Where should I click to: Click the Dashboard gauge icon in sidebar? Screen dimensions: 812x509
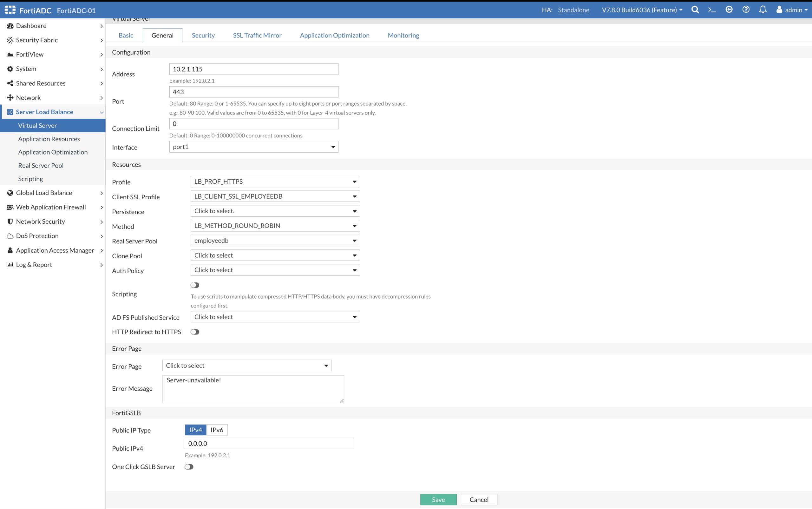click(x=10, y=26)
